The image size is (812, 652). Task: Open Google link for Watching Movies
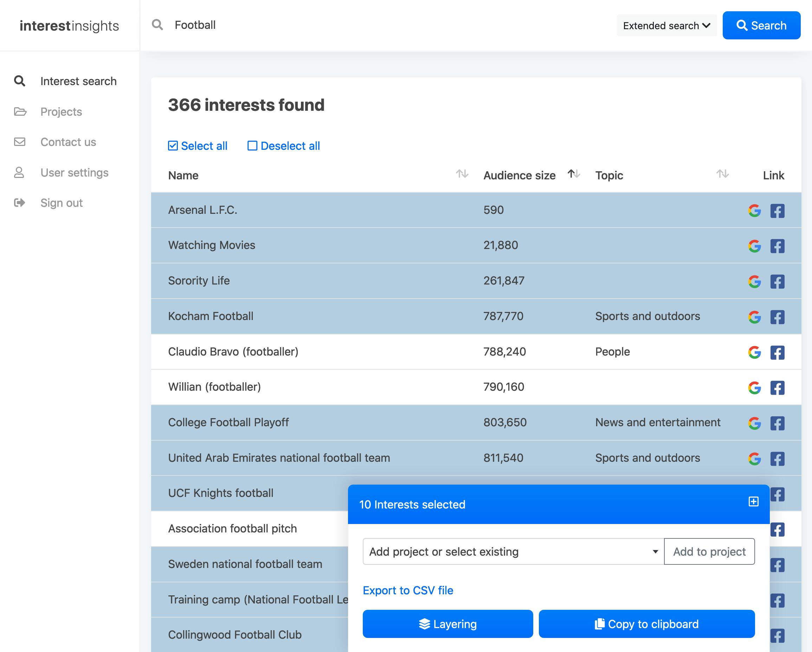(x=754, y=246)
